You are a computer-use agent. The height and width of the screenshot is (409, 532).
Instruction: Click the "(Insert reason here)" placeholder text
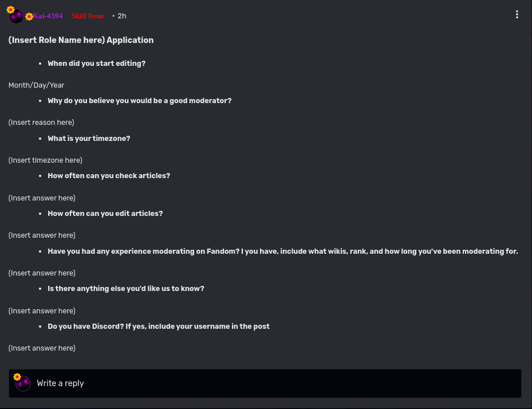(41, 123)
